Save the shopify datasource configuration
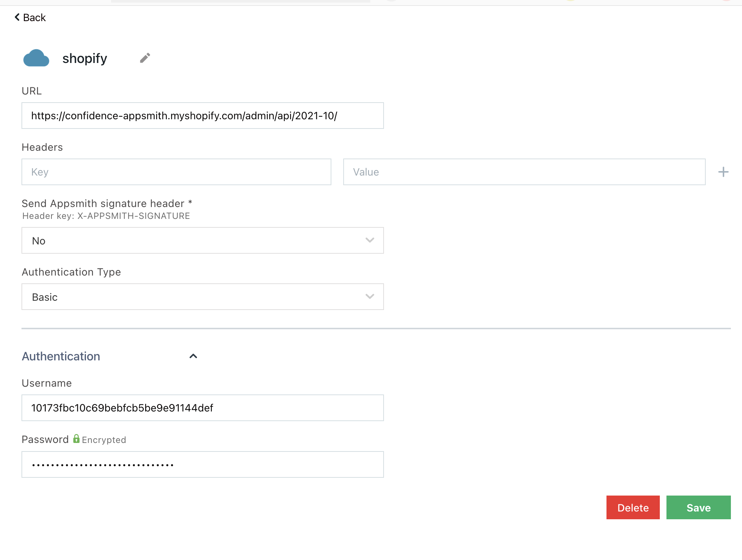Viewport: 742px width, 560px height. click(x=698, y=507)
